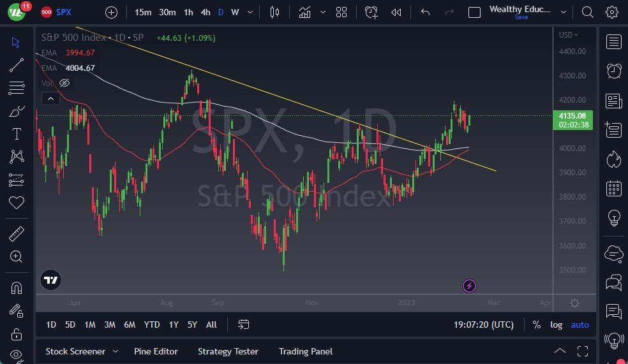Activate the magnet snap mode

pyautogui.click(x=17, y=288)
